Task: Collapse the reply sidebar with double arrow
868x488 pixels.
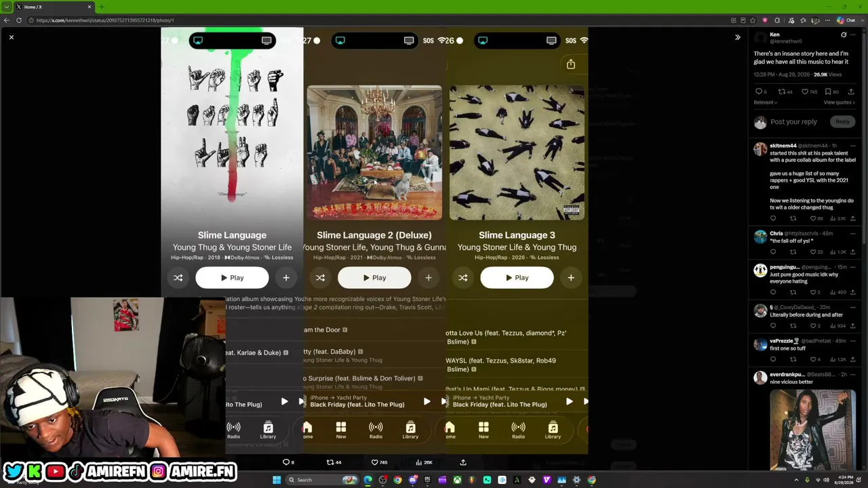Action: point(738,37)
